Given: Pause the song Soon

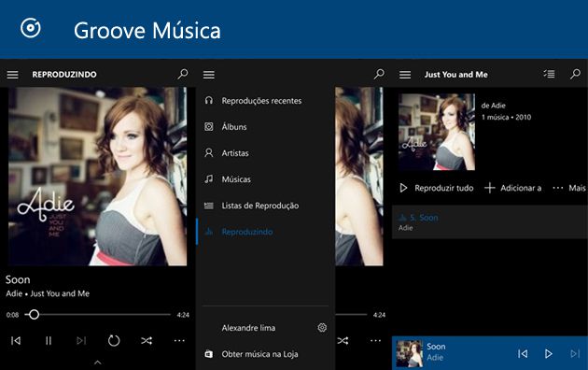Looking at the screenshot, I should pos(49,341).
